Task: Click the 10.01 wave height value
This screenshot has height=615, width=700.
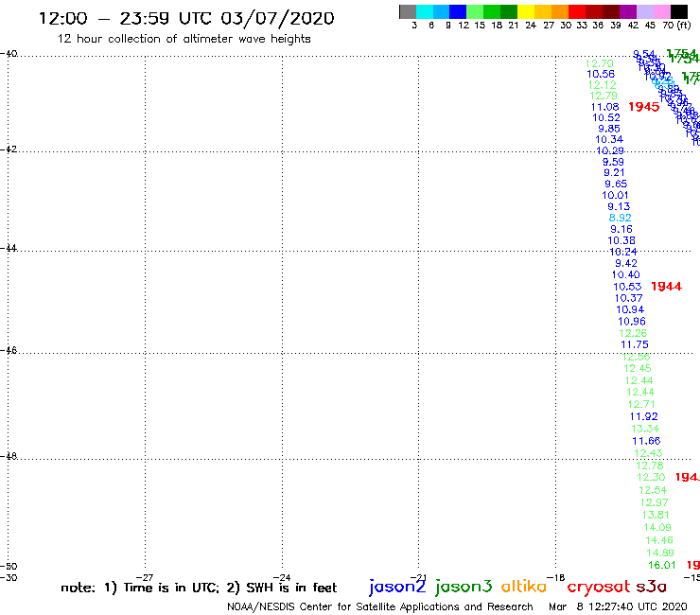Action: (x=615, y=195)
